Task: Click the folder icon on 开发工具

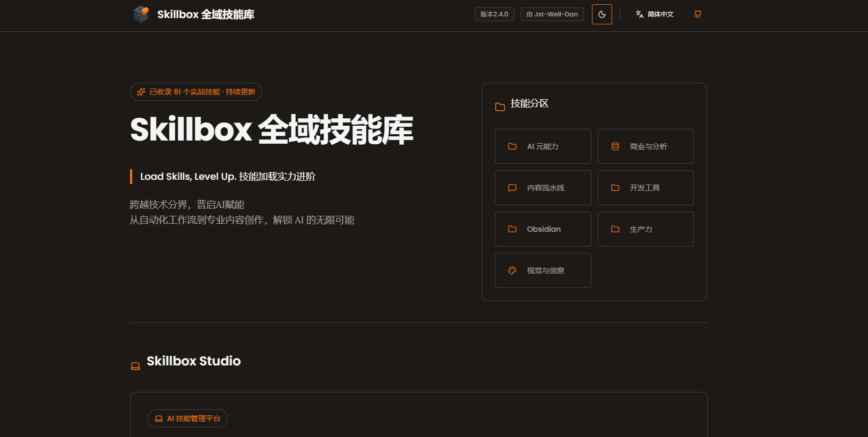Action: click(615, 188)
